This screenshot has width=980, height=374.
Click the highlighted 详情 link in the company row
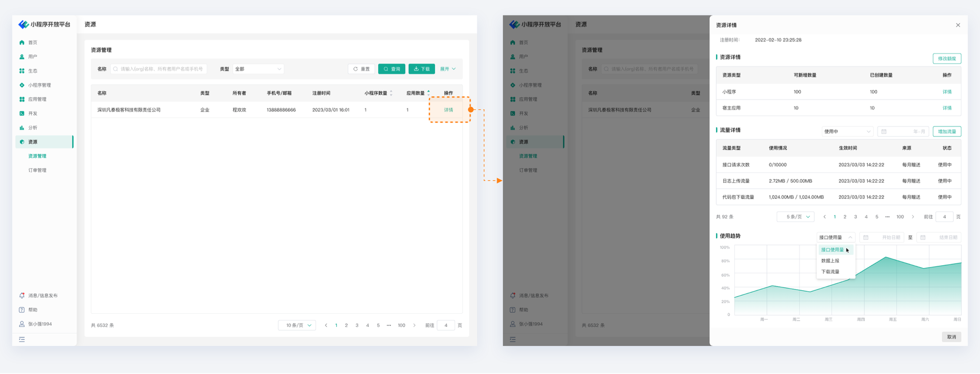pos(448,110)
